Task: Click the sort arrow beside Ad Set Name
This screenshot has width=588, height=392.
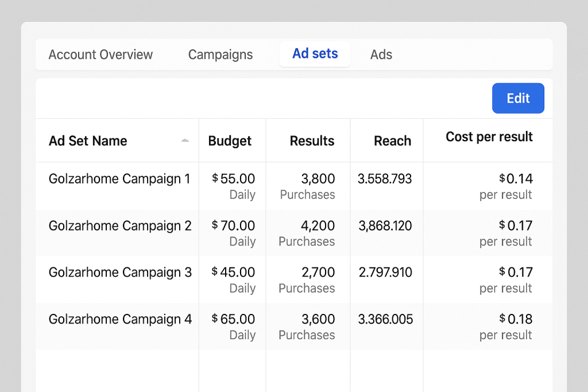Action: (185, 141)
